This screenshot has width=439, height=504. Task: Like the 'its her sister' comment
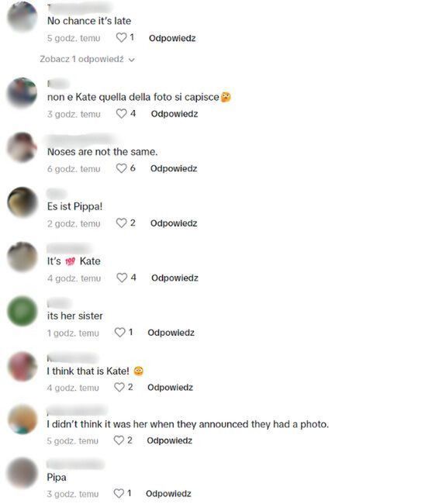120,333
